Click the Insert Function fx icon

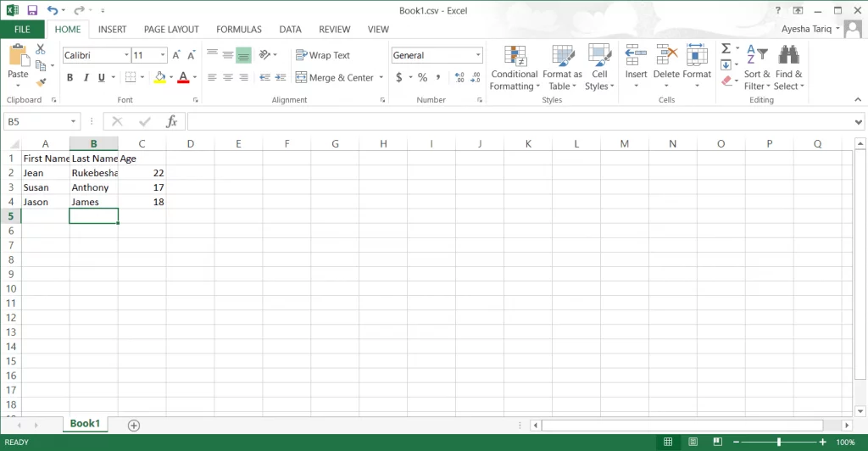coord(171,121)
